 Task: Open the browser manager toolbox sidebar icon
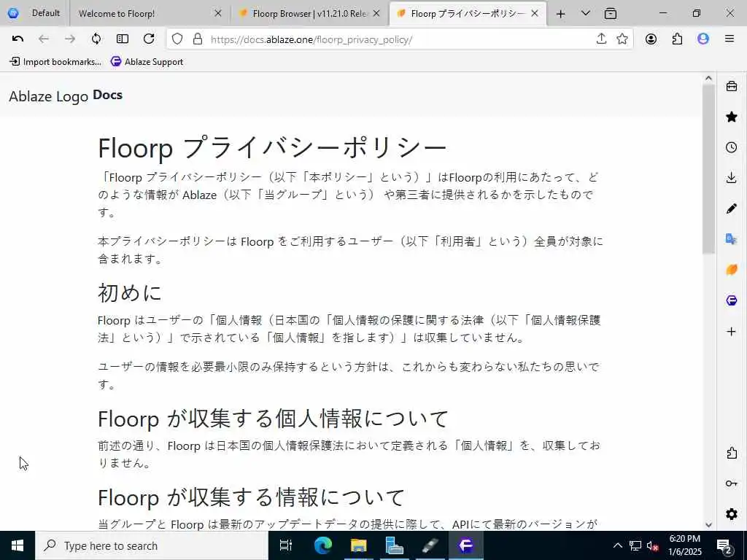click(731, 86)
